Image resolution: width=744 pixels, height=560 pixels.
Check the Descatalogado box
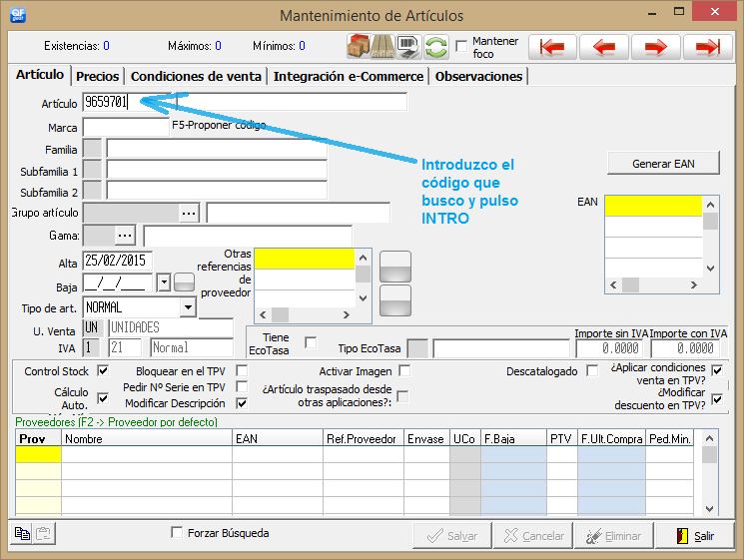click(x=592, y=370)
